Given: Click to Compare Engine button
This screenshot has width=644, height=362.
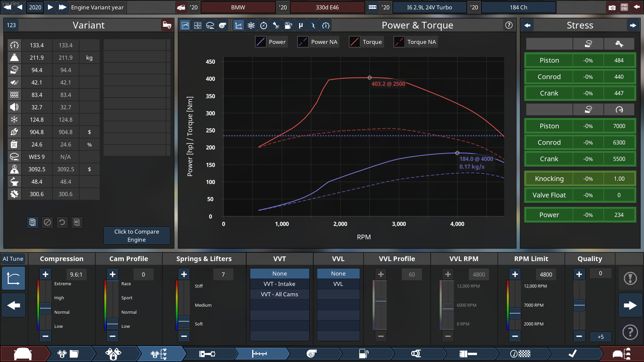Looking at the screenshot, I should click(x=137, y=235).
